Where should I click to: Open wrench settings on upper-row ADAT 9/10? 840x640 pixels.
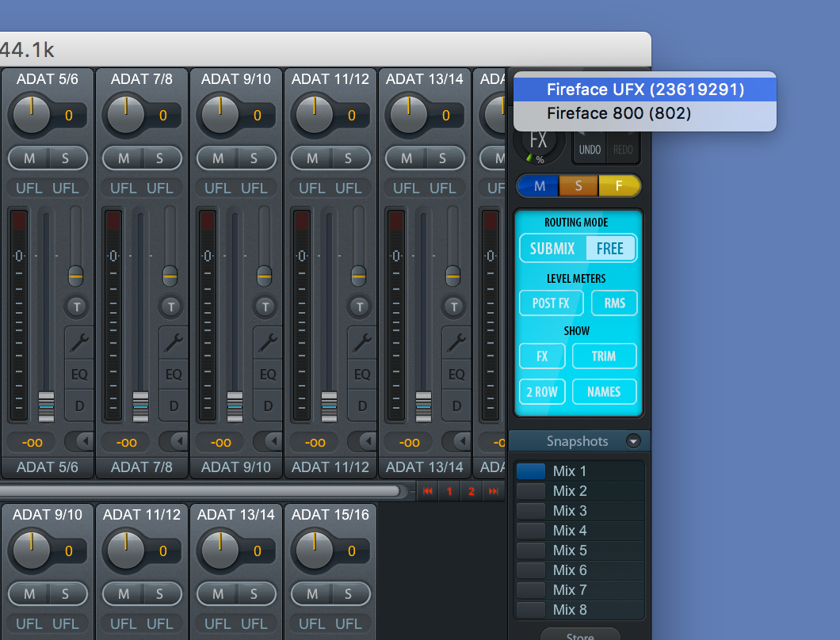[x=268, y=342]
